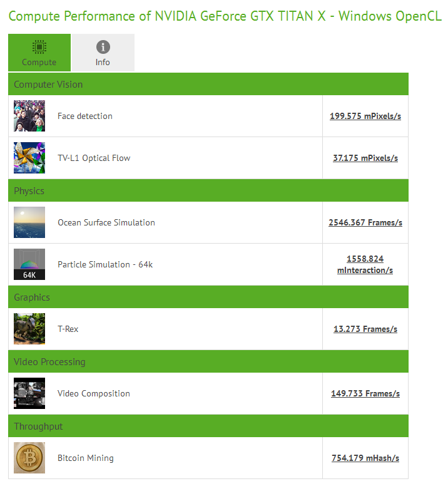Click the Computer Vision section header
The image size is (448, 486).
[48, 84]
